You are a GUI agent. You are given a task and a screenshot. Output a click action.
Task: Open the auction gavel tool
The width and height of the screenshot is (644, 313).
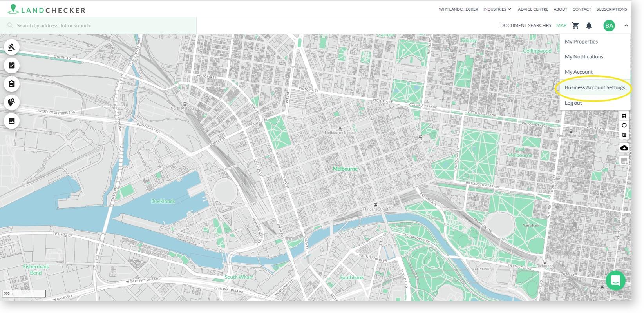click(12, 47)
